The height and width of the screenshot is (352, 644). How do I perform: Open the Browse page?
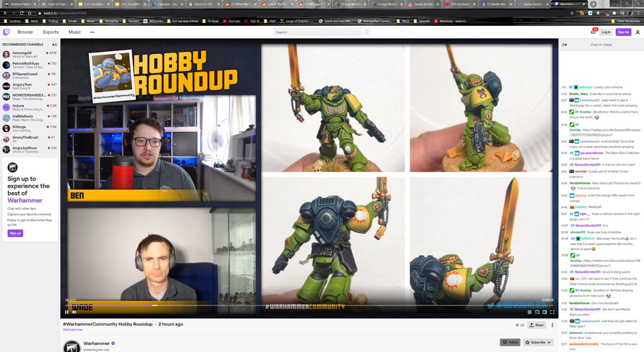coord(25,32)
